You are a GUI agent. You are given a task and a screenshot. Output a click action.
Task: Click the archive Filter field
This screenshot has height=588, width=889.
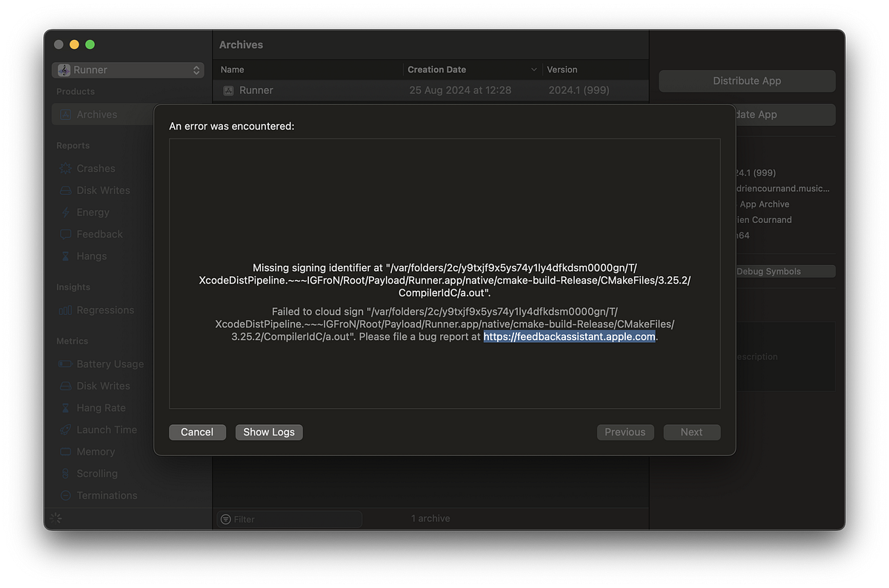click(x=289, y=518)
